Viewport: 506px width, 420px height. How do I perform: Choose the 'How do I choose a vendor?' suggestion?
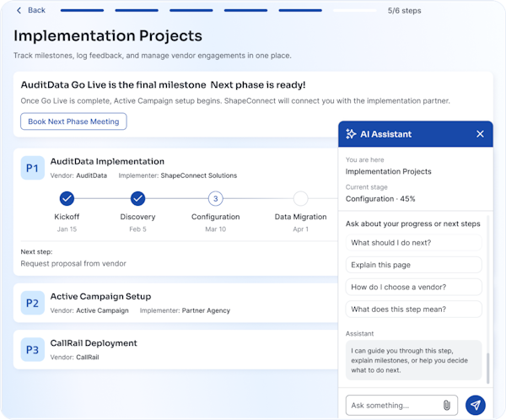pos(414,287)
